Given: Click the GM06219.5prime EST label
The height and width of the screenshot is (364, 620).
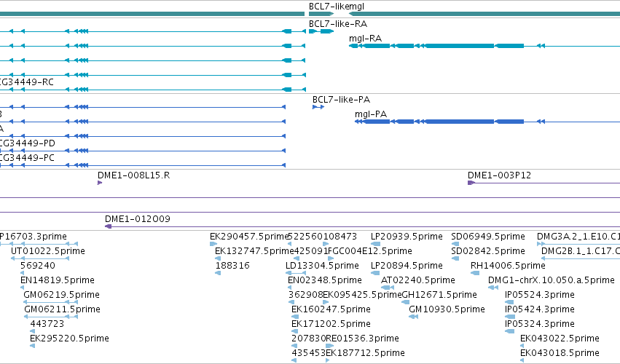Looking at the screenshot, I should click(x=61, y=295).
